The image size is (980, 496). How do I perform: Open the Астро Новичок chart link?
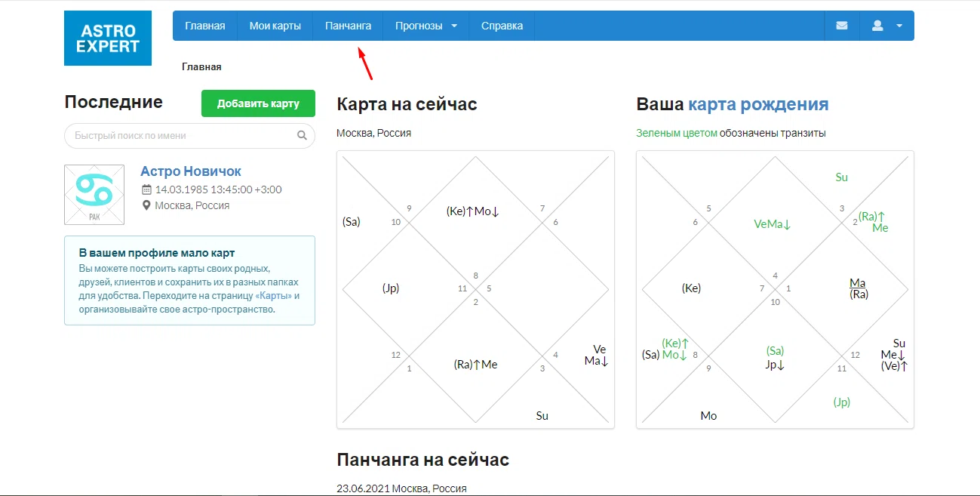pos(191,171)
